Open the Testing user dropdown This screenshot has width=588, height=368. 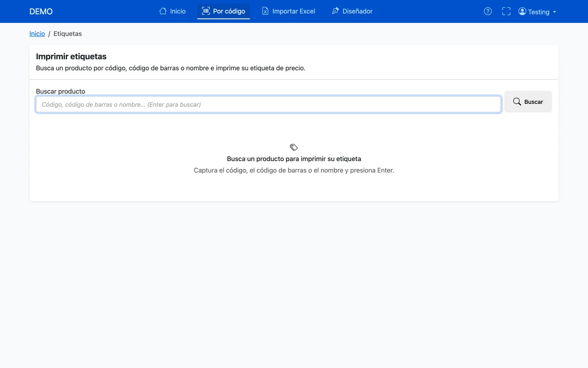[x=537, y=11]
